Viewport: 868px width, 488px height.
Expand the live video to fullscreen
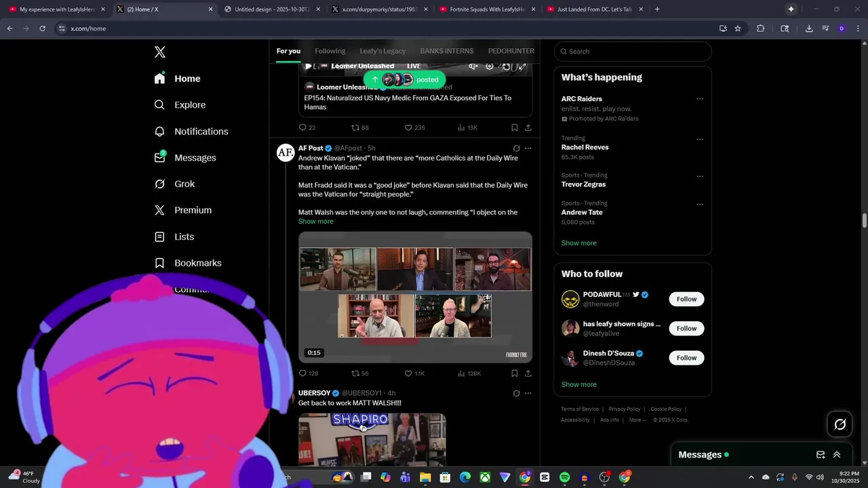(521, 66)
